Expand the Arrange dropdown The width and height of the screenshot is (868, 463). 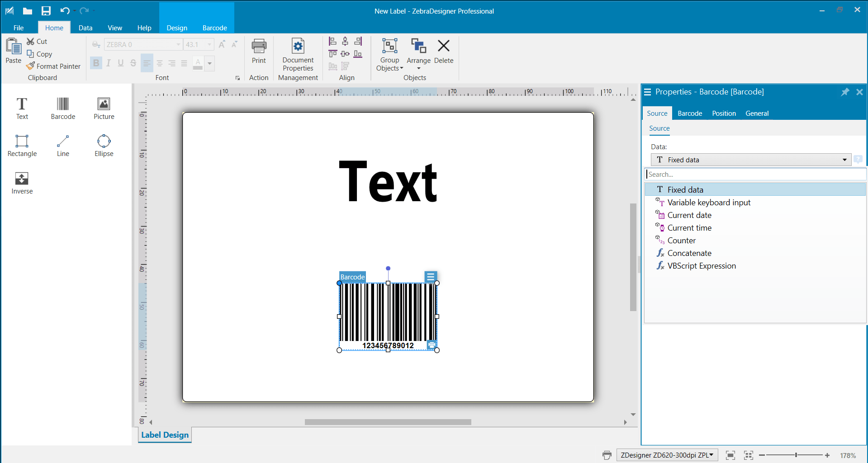click(x=419, y=68)
